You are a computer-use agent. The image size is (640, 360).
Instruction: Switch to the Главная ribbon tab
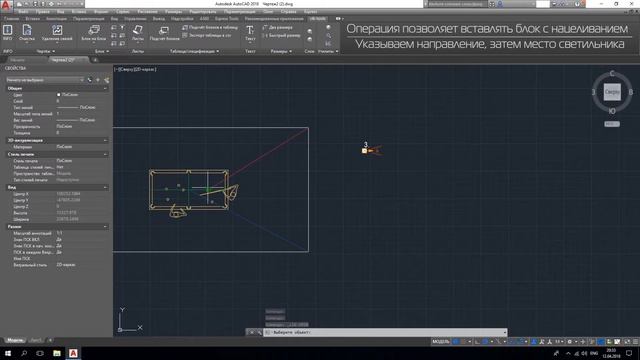click(x=11, y=19)
